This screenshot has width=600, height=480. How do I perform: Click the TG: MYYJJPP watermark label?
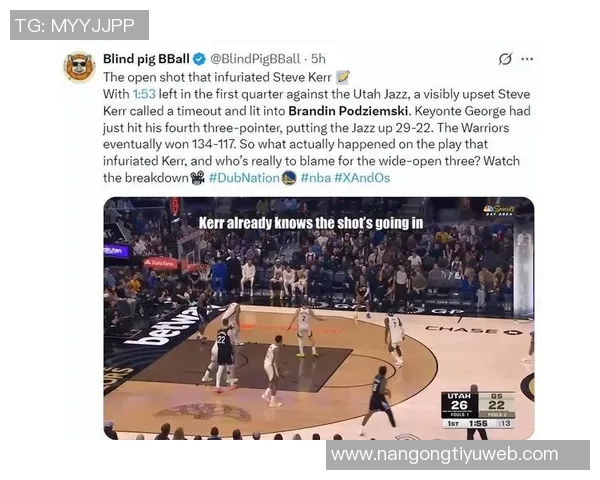tap(79, 25)
